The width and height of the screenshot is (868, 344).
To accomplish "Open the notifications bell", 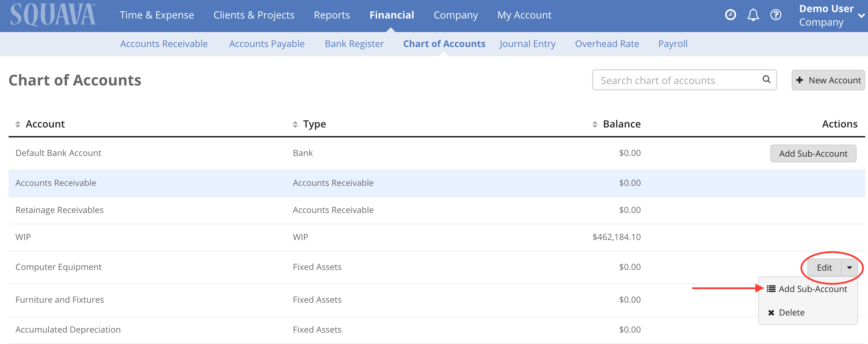I will tap(753, 15).
